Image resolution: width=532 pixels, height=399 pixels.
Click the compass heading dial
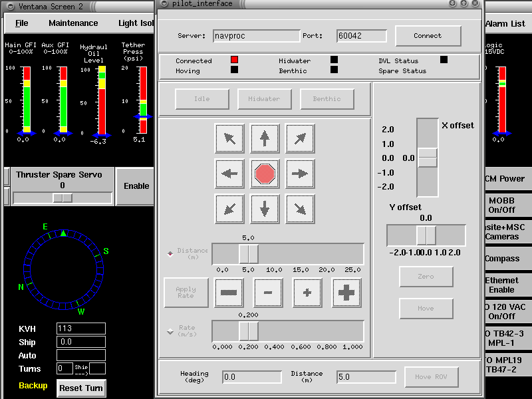coord(63,270)
